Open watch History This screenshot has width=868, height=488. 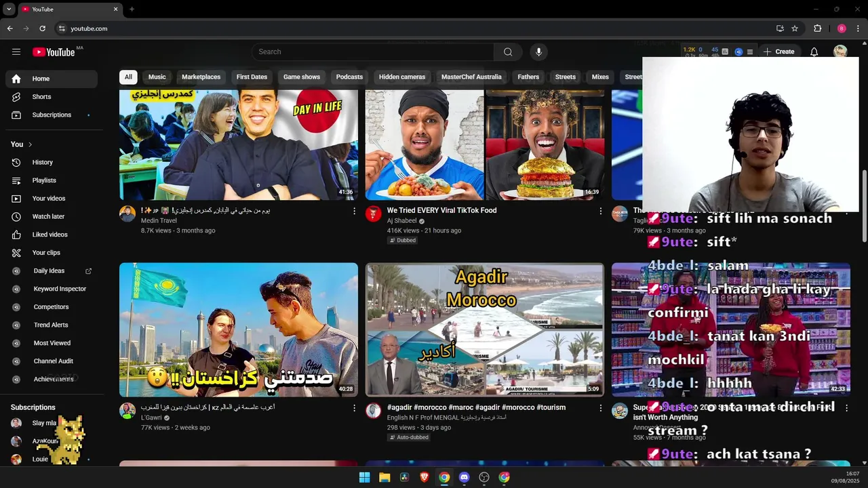pos(52,162)
